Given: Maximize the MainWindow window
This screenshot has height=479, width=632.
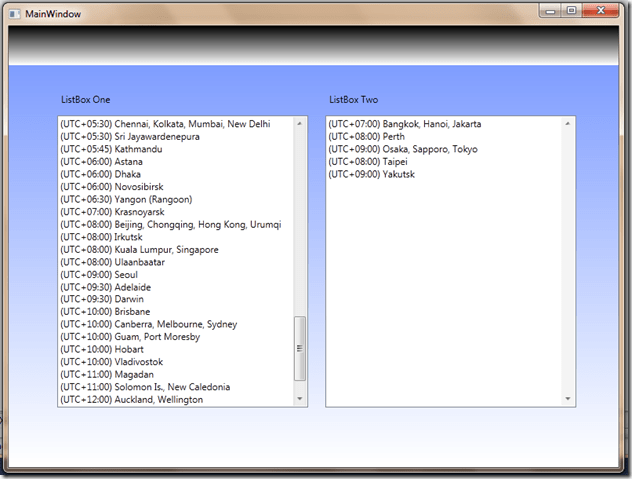Looking at the screenshot, I should 571,10.
